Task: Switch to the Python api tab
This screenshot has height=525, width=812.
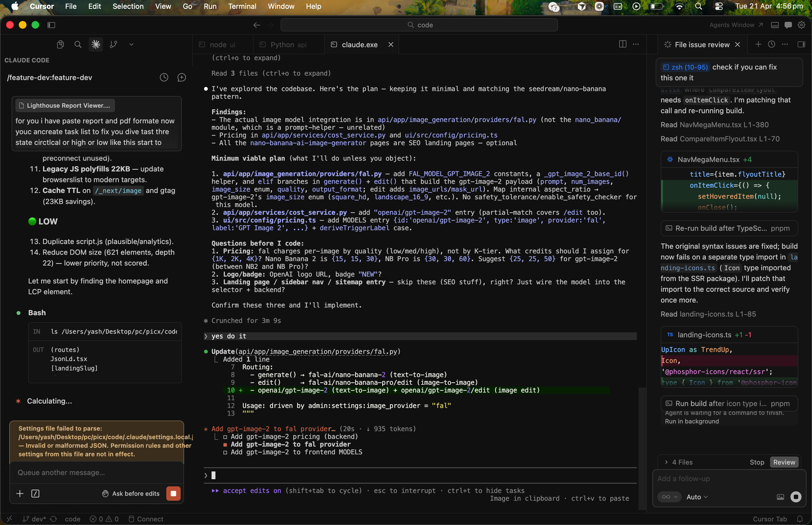Action: [288, 45]
